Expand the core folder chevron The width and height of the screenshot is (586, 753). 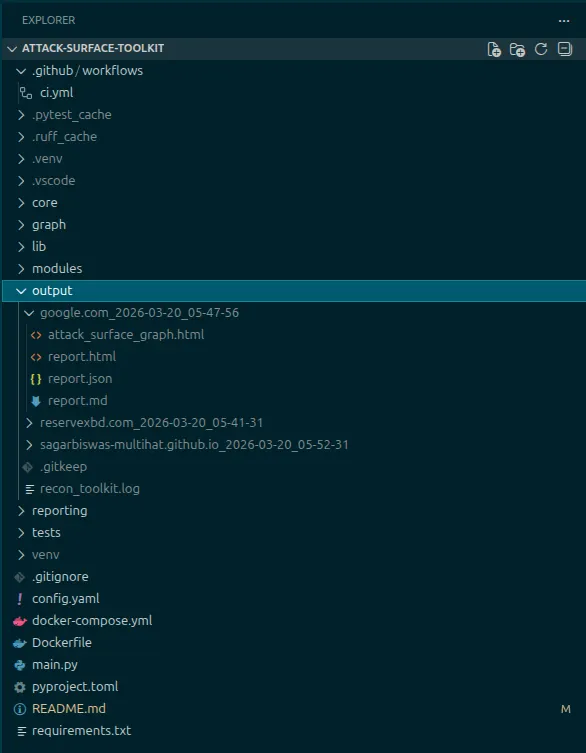click(x=21, y=203)
